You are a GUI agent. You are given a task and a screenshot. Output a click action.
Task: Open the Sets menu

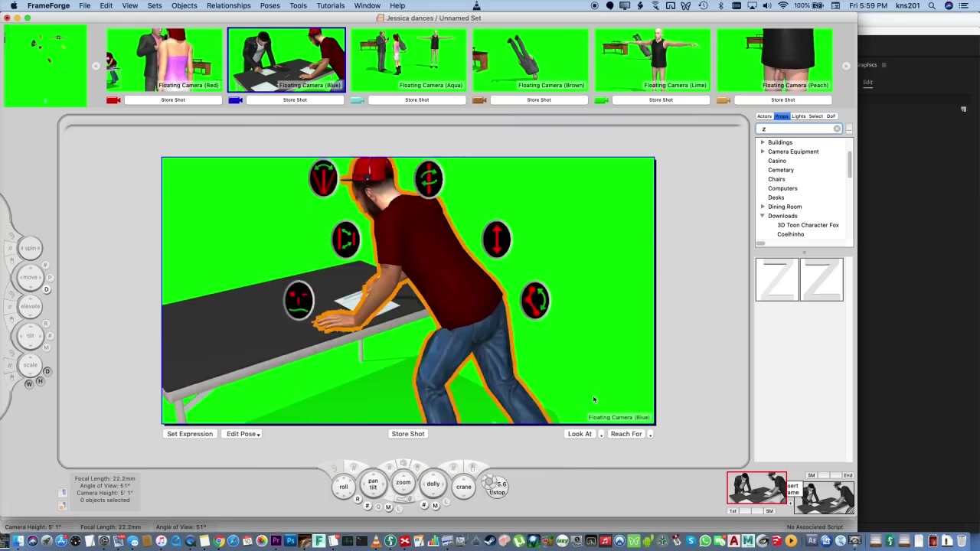[x=154, y=5]
